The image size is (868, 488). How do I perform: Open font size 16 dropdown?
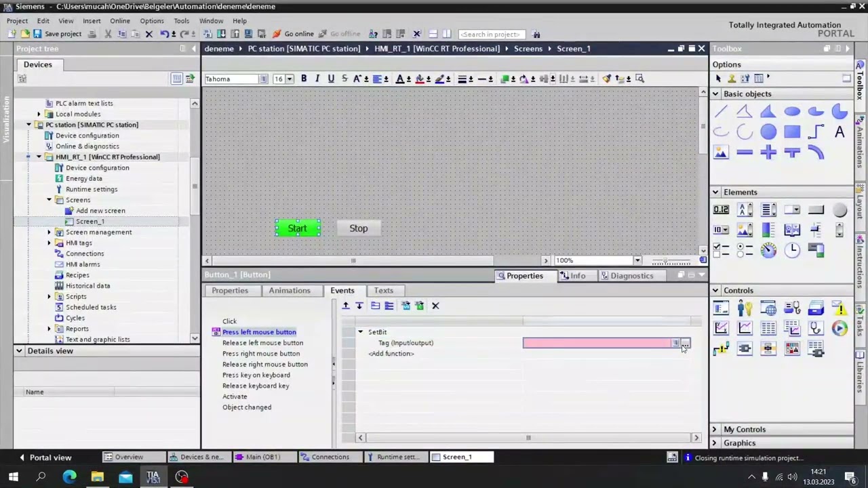point(290,79)
